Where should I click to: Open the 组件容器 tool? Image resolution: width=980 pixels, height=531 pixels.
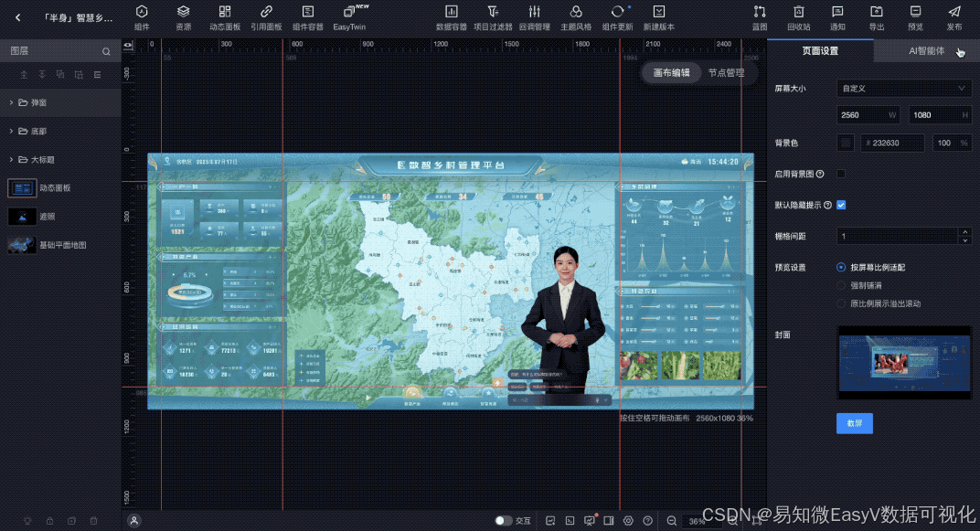pos(307,17)
